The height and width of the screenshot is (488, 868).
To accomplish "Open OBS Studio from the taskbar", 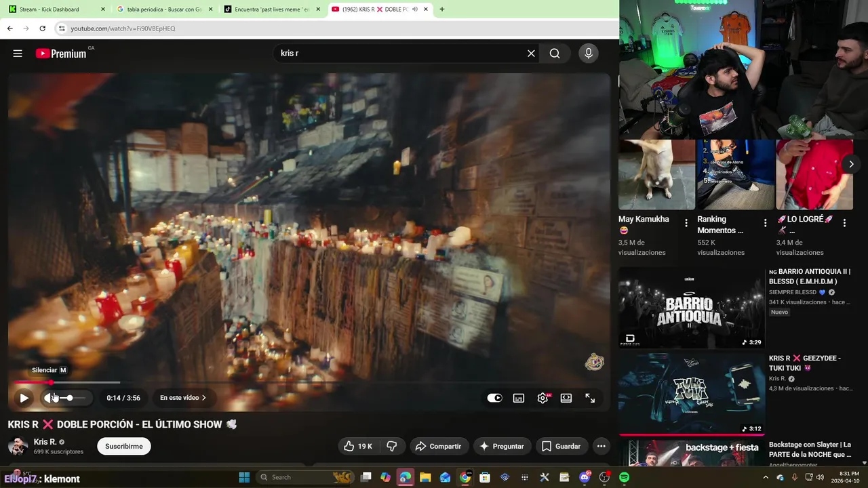I will 604,477.
